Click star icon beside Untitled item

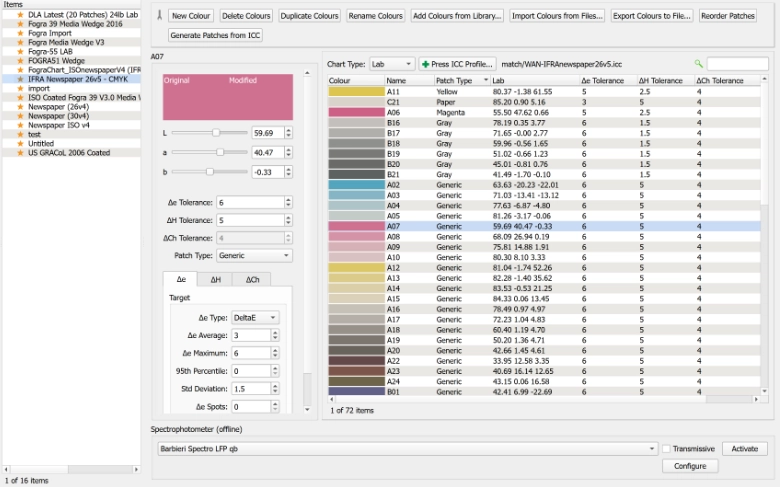click(20, 143)
